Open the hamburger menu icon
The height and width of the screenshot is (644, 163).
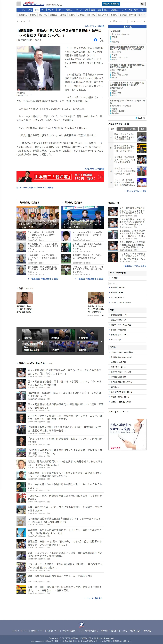click(19, 4)
